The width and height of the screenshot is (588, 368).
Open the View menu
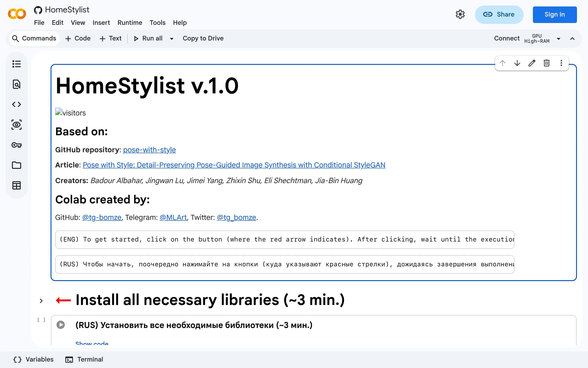78,23
